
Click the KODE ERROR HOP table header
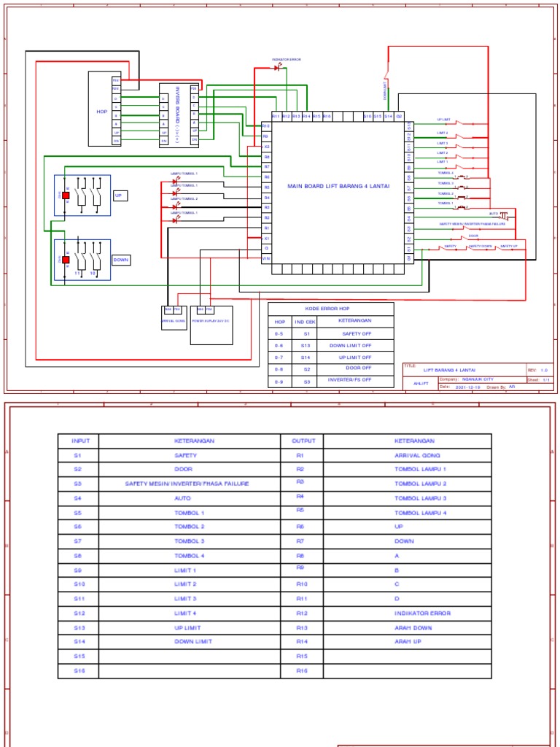click(331, 309)
